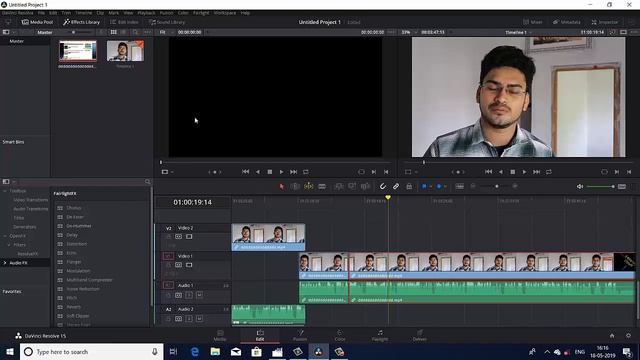This screenshot has width=640, height=360.
Task: Toggle the Position Lock padlock icon
Action: coord(409,187)
